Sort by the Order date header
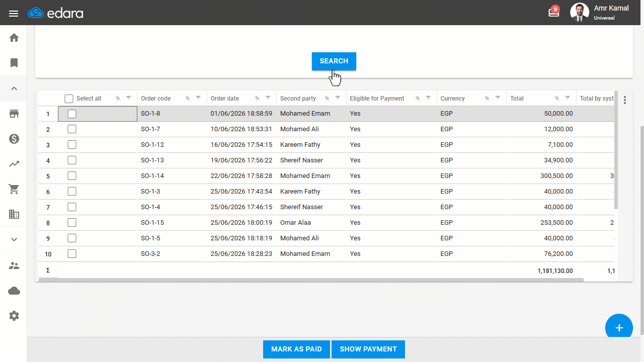Image resolution: width=644 pixels, height=362 pixels. (225, 99)
